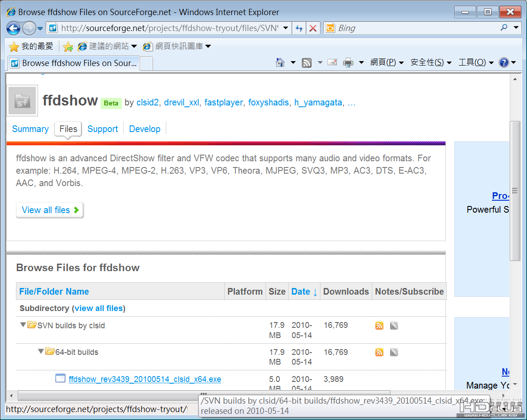Click the Home toolbar icon
527x420 pixels.
280,62
